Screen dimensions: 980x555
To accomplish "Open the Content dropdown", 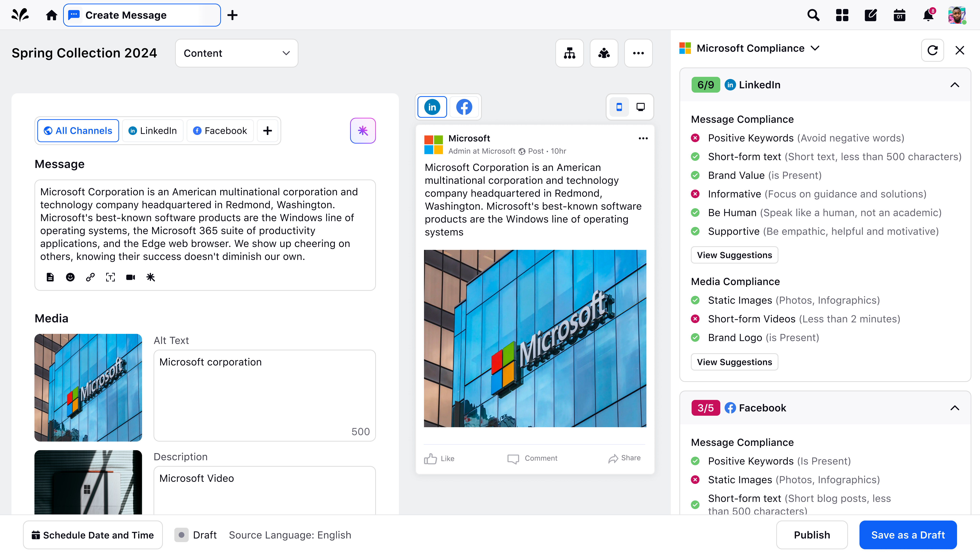I will tap(236, 53).
